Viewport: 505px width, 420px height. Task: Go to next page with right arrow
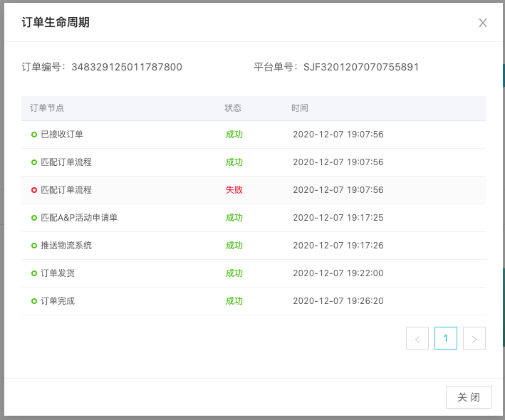coord(474,338)
